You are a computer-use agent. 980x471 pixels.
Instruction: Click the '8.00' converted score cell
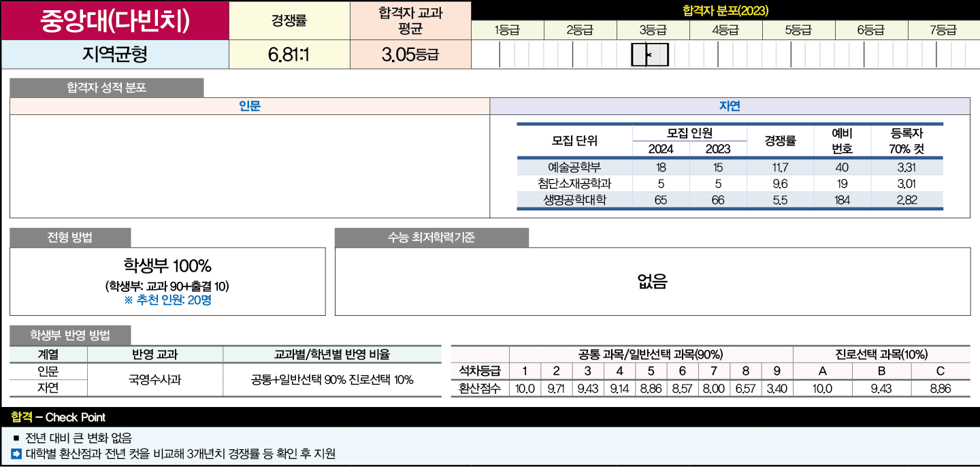coord(713,389)
